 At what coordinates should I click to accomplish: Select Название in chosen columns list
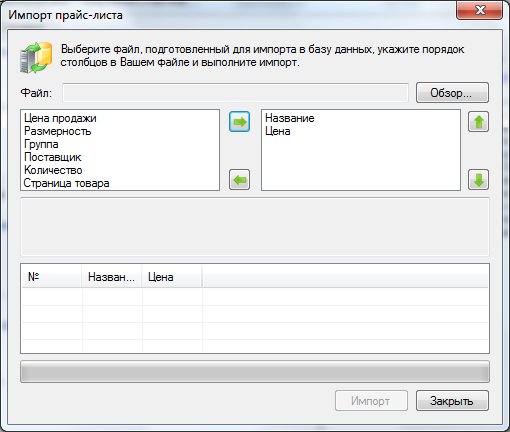290,118
